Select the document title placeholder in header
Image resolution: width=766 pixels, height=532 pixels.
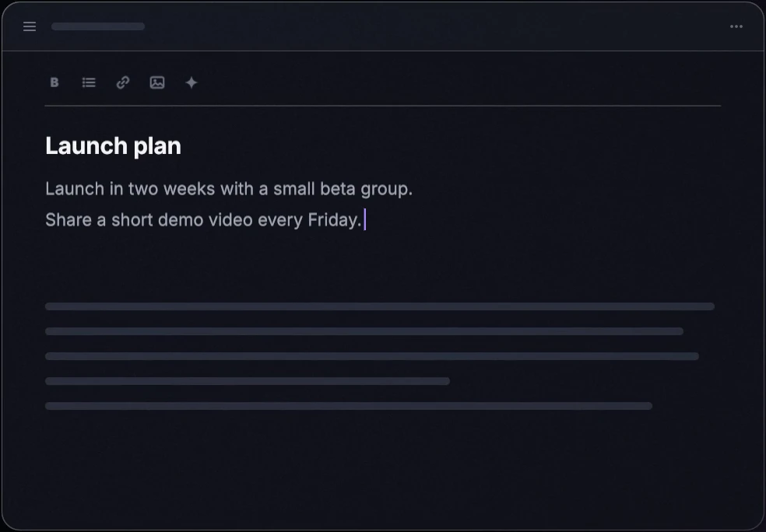98,26
